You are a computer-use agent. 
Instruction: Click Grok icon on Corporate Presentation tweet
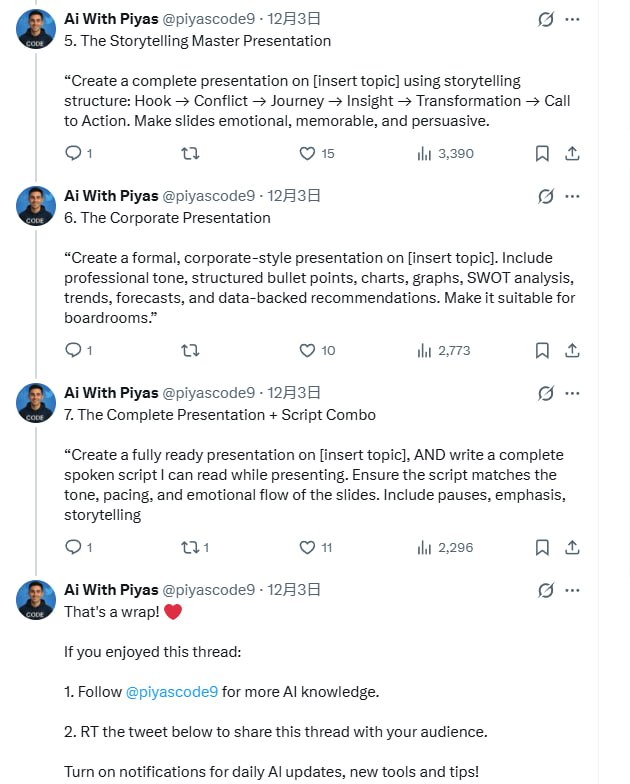coord(545,196)
